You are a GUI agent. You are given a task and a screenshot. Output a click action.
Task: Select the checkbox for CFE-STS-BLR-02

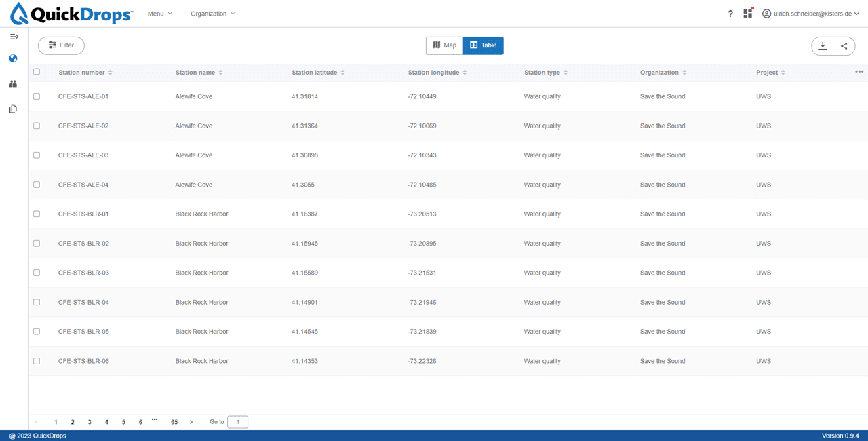(x=37, y=244)
